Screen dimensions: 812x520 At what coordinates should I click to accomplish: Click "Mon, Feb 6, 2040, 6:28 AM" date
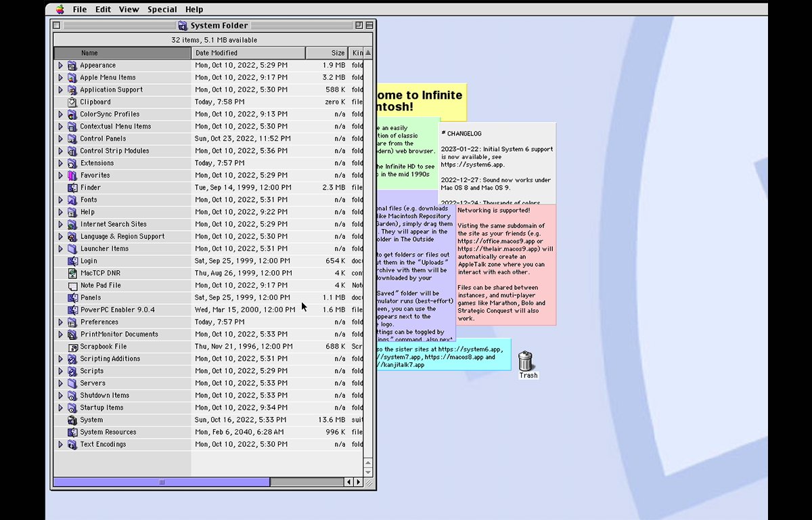240,432
